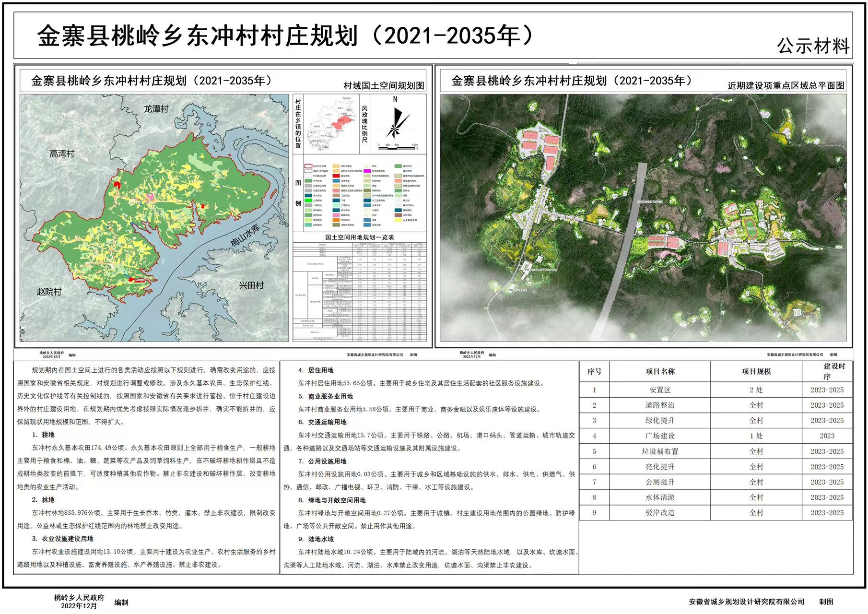Click the 赵院村 label on the map
Image resolution: width=868 pixels, height=614 pixels.
coord(49,291)
